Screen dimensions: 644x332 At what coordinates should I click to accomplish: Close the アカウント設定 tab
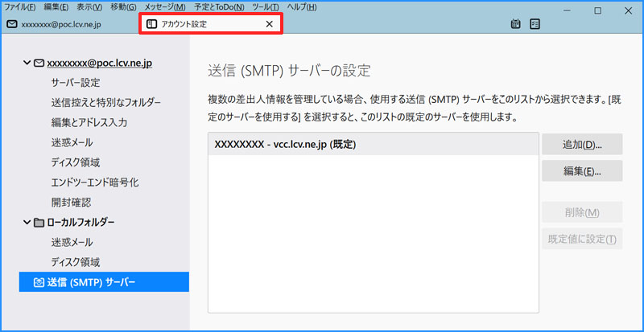pos(270,24)
